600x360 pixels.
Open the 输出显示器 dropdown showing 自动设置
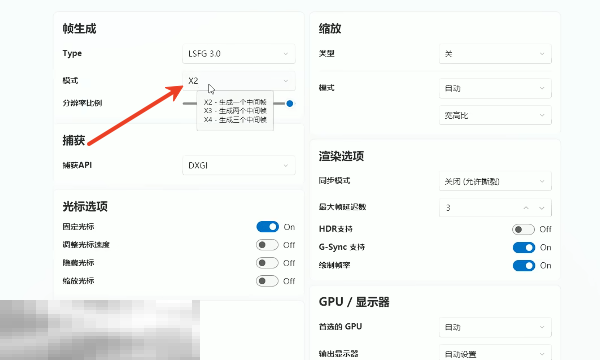pos(495,353)
